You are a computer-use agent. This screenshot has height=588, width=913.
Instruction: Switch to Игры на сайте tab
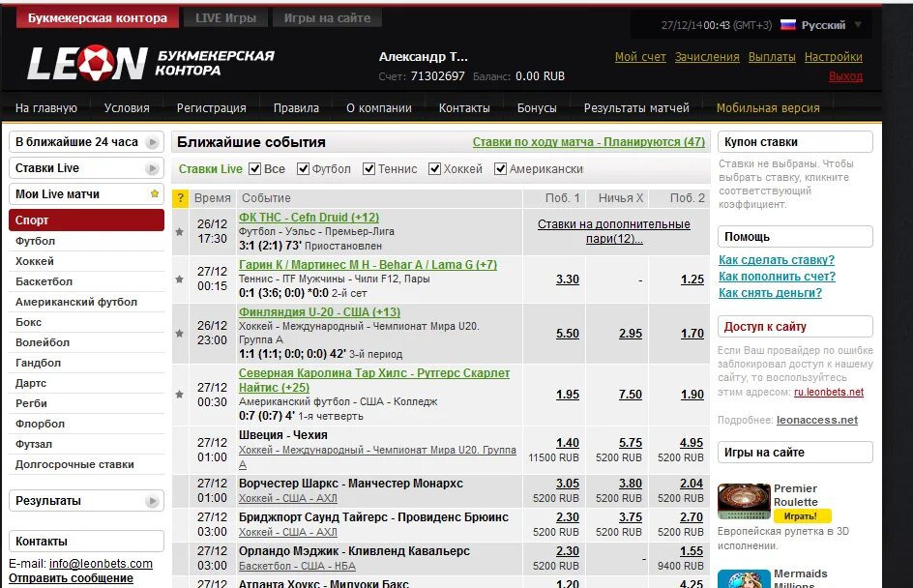[x=327, y=18]
